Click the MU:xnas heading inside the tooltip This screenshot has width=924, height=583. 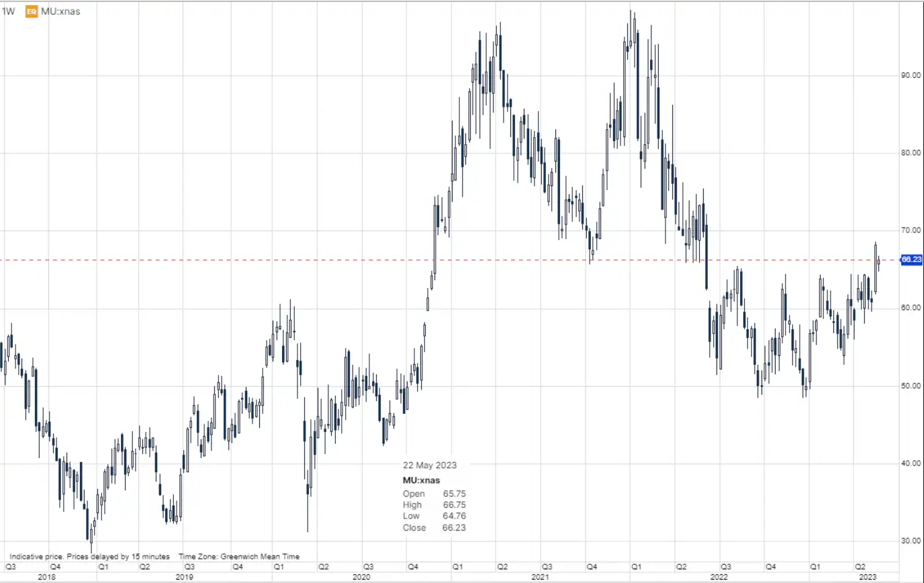pyautogui.click(x=422, y=480)
